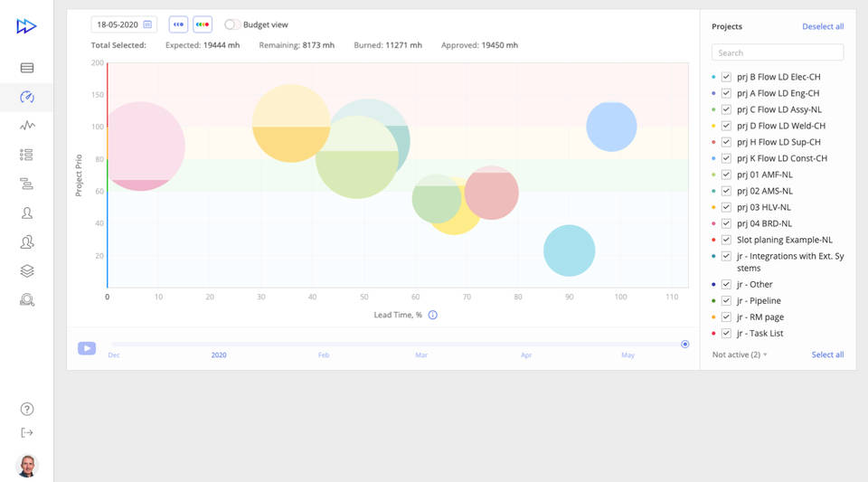The height and width of the screenshot is (482, 868).
Task: Toggle the Budget view switch
Action: pos(232,24)
